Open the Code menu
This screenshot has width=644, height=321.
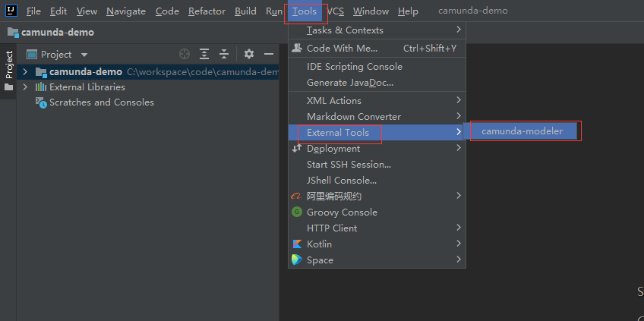pyautogui.click(x=167, y=11)
